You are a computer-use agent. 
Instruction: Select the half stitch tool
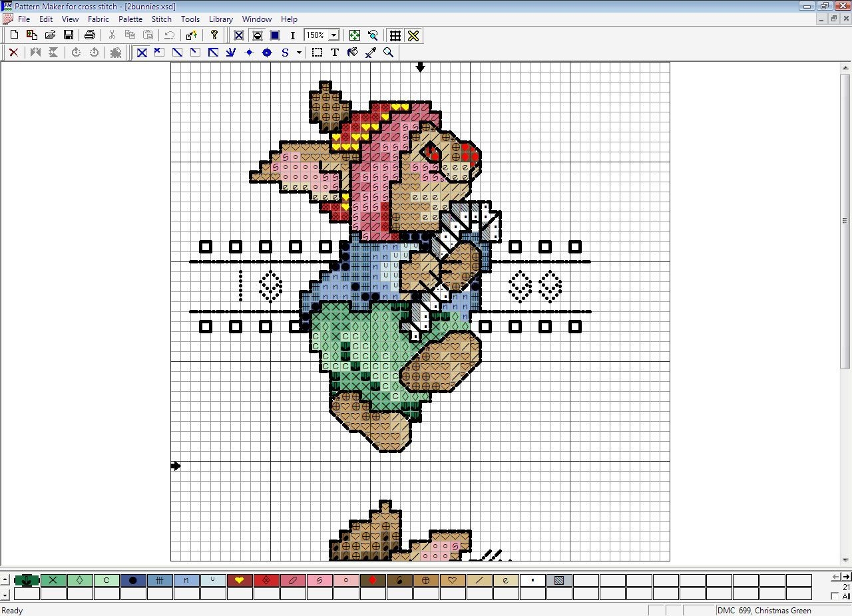click(x=176, y=52)
